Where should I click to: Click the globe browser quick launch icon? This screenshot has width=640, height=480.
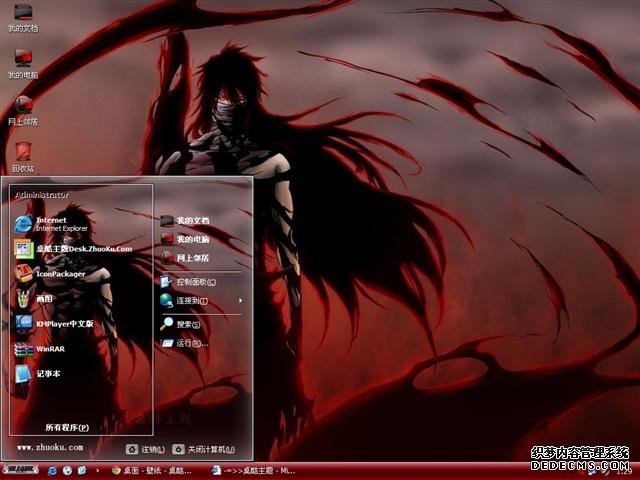point(67,471)
